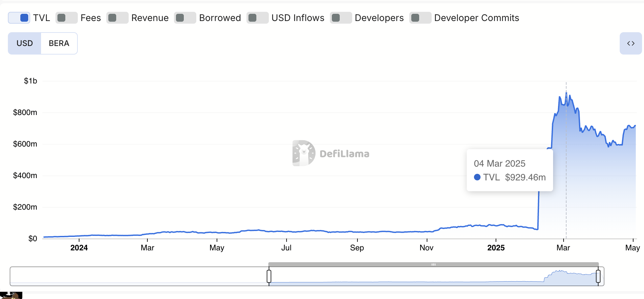Enable the Fees toggle
The image size is (644, 299).
click(66, 18)
